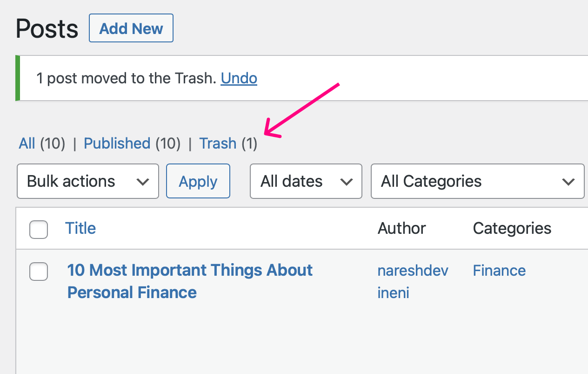Image resolution: width=588 pixels, height=374 pixels.
Task: Switch to the Published posts view
Action: (x=117, y=143)
